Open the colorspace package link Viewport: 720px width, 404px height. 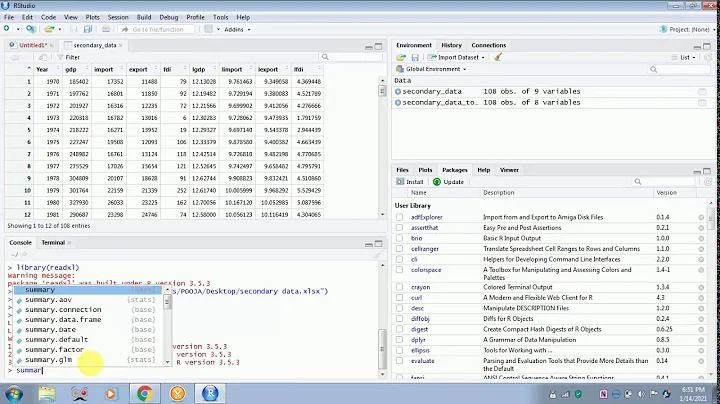click(x=426, y=270)
